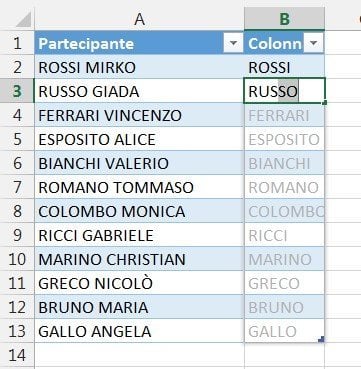The width and height of the screenshot is (361, 369).
Task: Select column A header
Action: coord(139,19)
